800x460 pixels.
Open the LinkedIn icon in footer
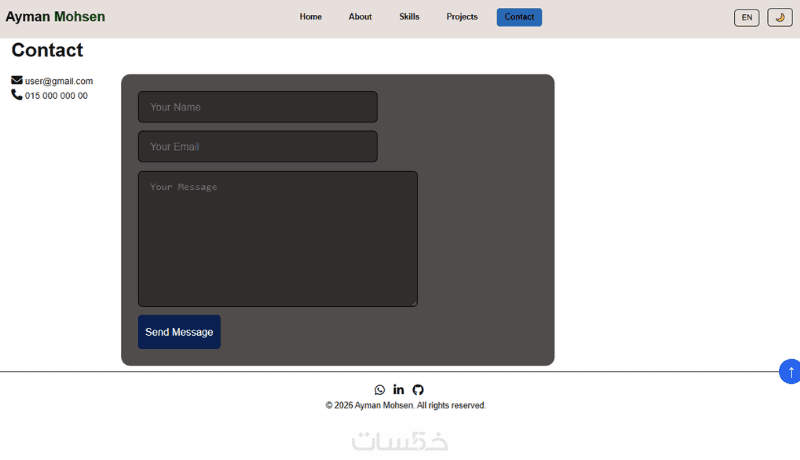pyautogui.click(x=398, y=390)
